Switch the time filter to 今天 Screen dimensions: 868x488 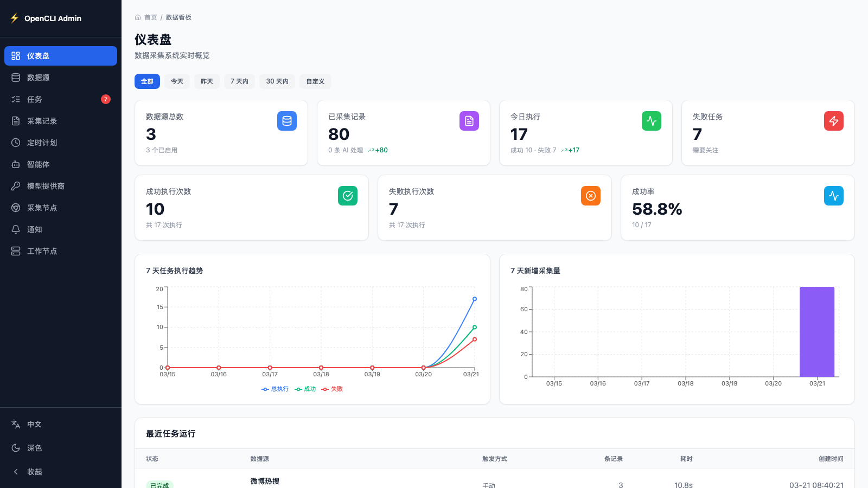tap(177, 81)
